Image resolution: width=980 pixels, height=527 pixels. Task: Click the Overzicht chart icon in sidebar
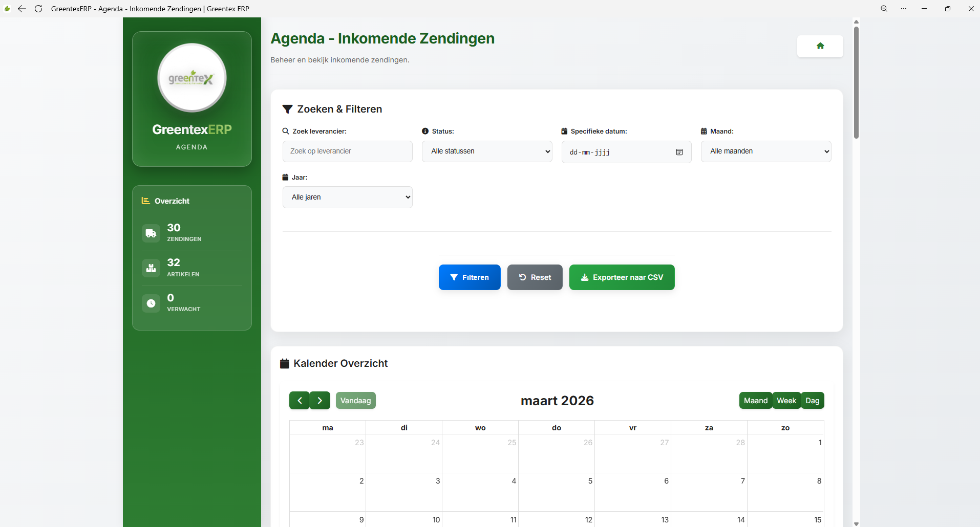pos(146,201)
